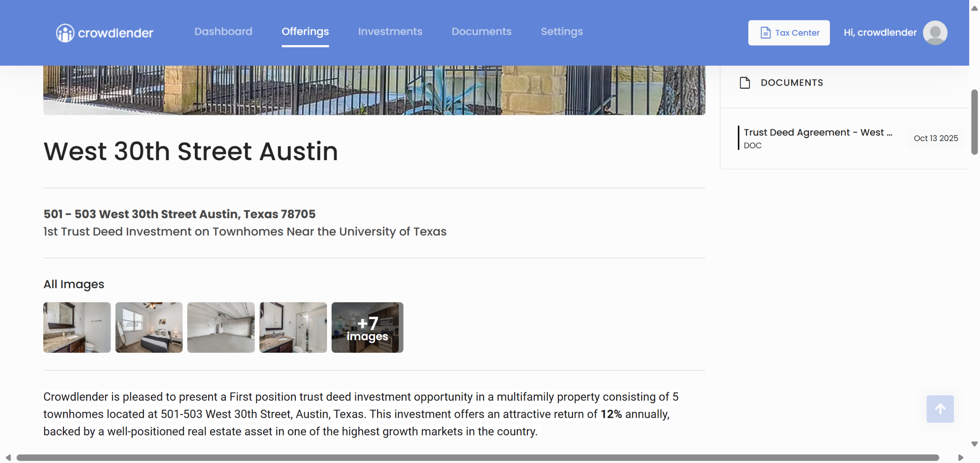The height and width of the screenshot is (463, 980).
Task: Click the vertical scrollbar down arrow
Action: click(x=974, y=444)
